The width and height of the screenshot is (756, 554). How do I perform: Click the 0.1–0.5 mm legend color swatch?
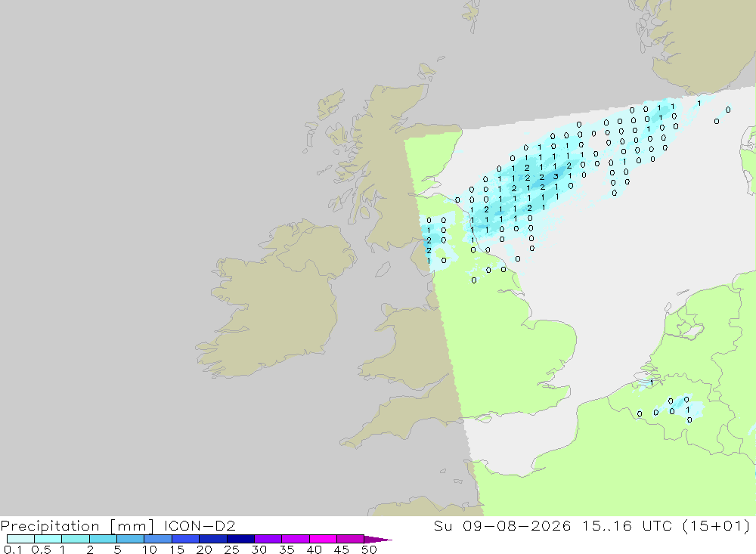tap(20, 539)
